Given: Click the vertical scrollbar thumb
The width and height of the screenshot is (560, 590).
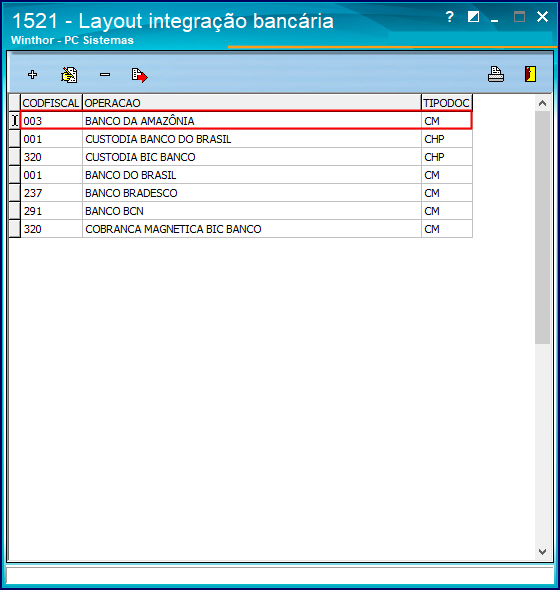Looking at the screenshot, I should (x=542, y=227).
